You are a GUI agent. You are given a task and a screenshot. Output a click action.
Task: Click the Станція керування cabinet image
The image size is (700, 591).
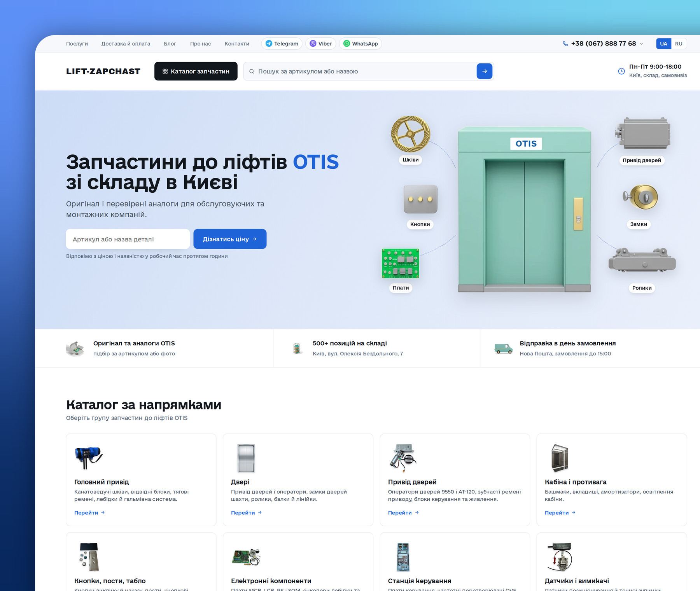coord(403,557)
